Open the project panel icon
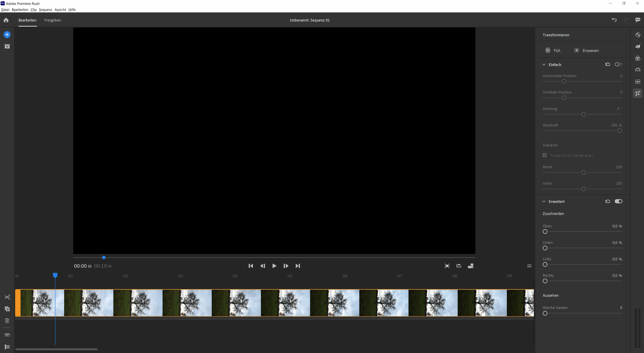This screenshot has height=353, width=644. [x=7, y=47]
